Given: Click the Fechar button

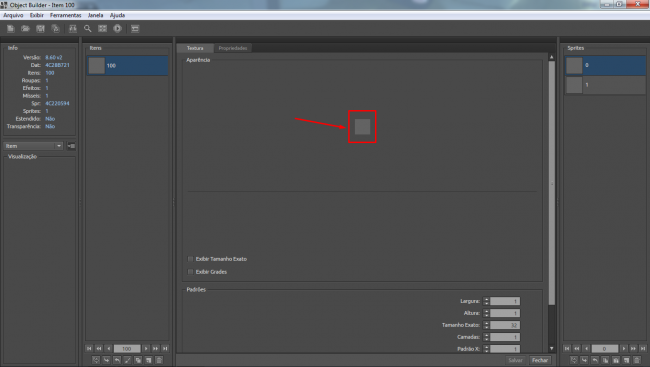Looking at the screenshot, I should [540, 360].
